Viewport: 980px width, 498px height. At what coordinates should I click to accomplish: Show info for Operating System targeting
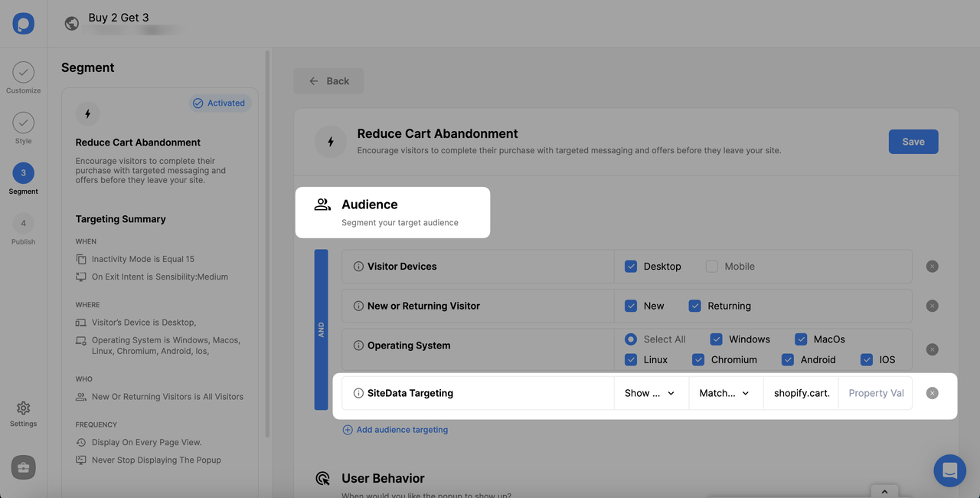coord(358,346)
